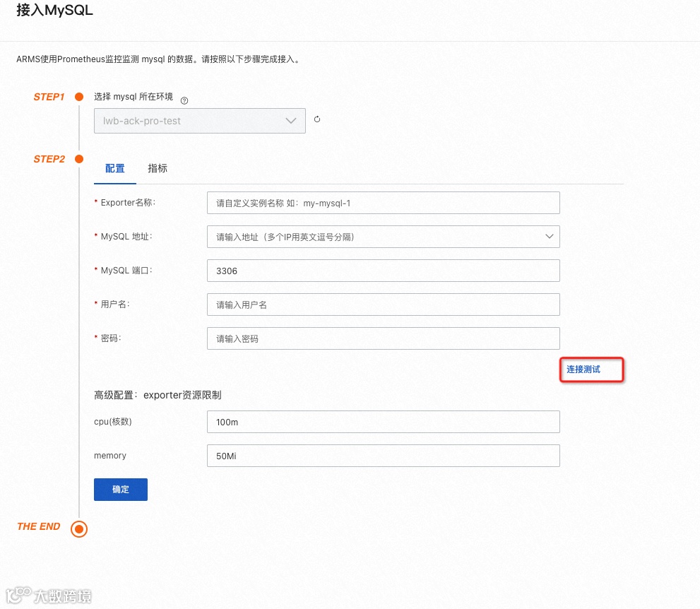Click the memory field label
The image size is (700, 609).
[x=109, y=456]
